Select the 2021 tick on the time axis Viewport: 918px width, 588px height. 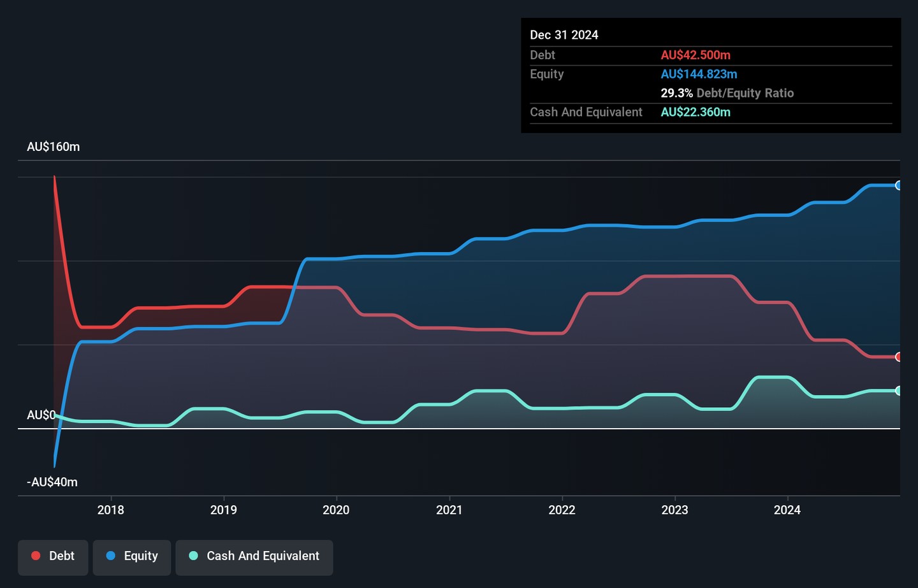pyautogui.click(x=449, y=510)
